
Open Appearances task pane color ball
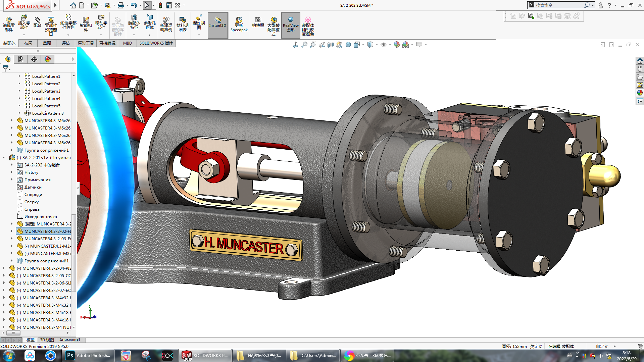[x=640, y=93]
